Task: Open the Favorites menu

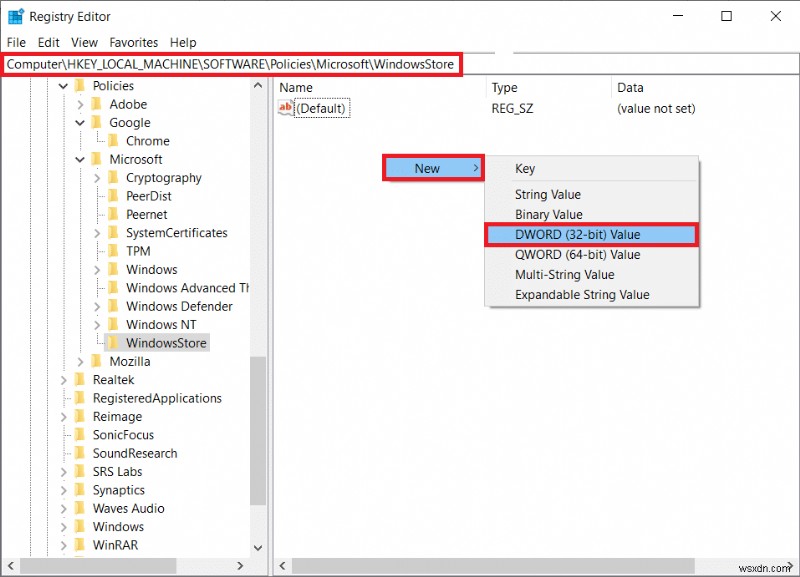Action: tap(134, 42)
